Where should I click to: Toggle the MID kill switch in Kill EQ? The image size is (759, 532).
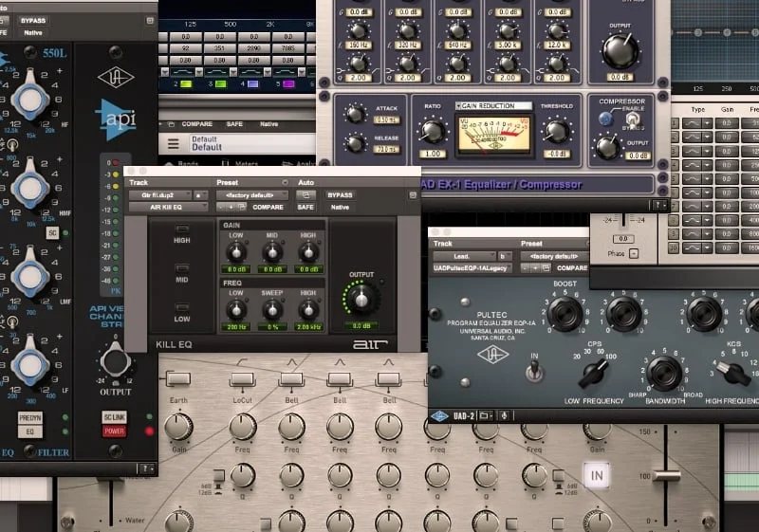point(182,268)
